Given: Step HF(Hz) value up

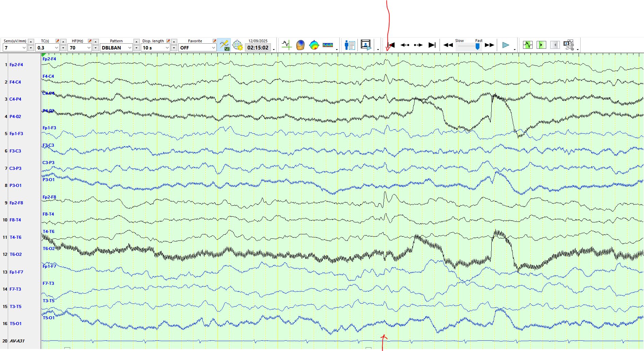Looking at the screenshot, I should pos(96,42).
